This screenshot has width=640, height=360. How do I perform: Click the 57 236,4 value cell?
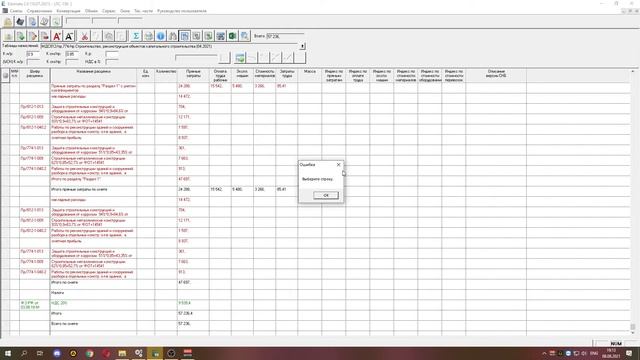tap(193, 315)
